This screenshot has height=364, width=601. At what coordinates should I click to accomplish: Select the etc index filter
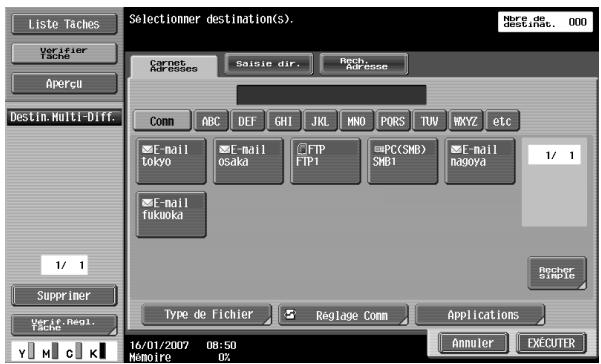[502, 121]
